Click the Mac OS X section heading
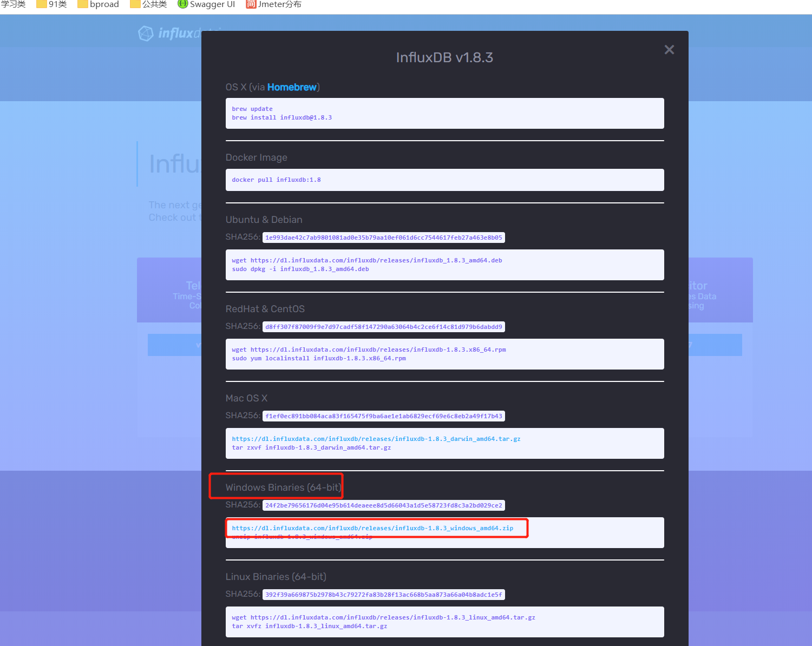The height and width of the screenshot is (646, 812). 246,398
